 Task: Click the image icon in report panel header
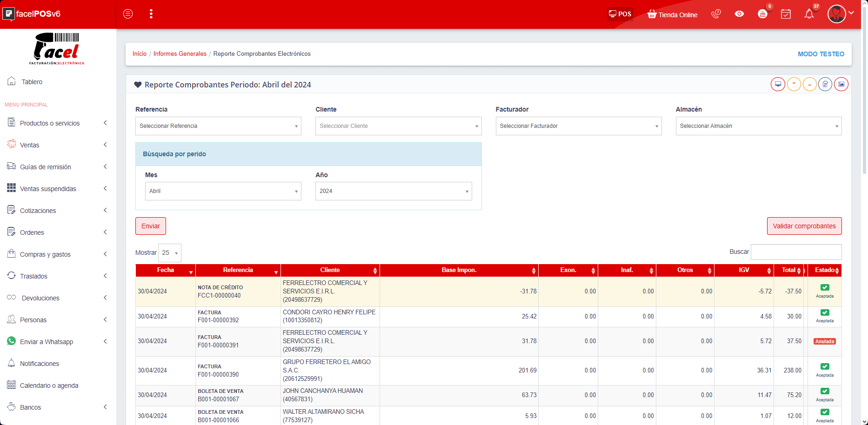tap(841, 84)
